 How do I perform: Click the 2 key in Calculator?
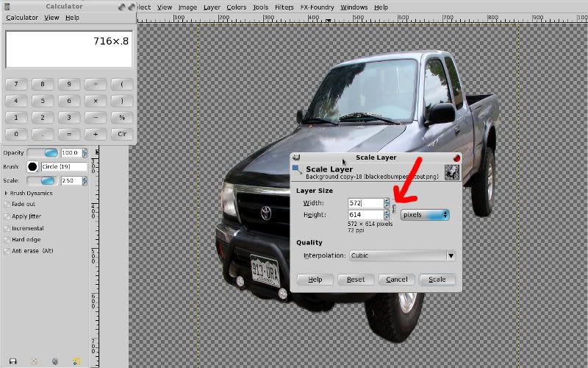point(43,118)
